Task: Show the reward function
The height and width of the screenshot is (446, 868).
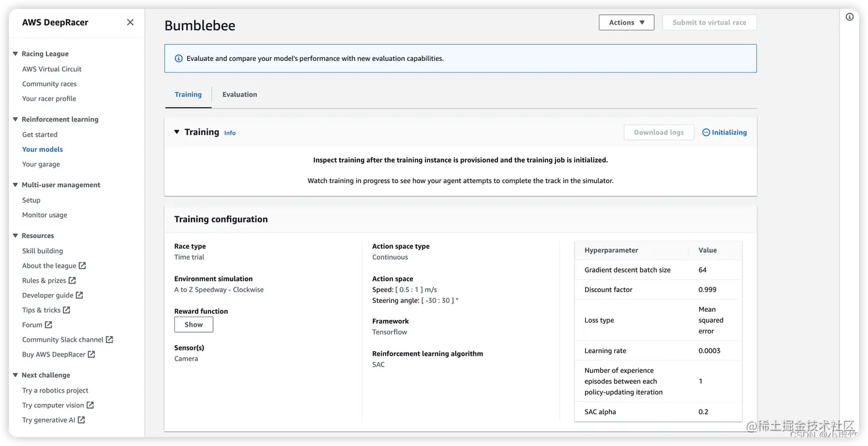Action: click(x=193, y=325)
